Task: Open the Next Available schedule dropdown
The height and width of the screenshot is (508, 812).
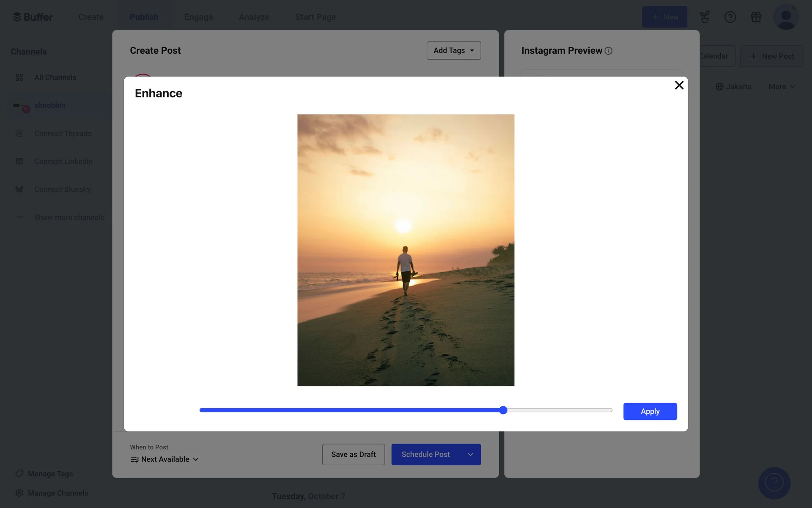Action: [165, 459]
